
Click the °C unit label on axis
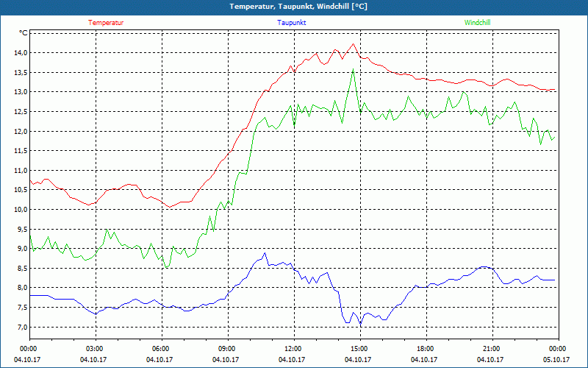click(x=23, y=33)
